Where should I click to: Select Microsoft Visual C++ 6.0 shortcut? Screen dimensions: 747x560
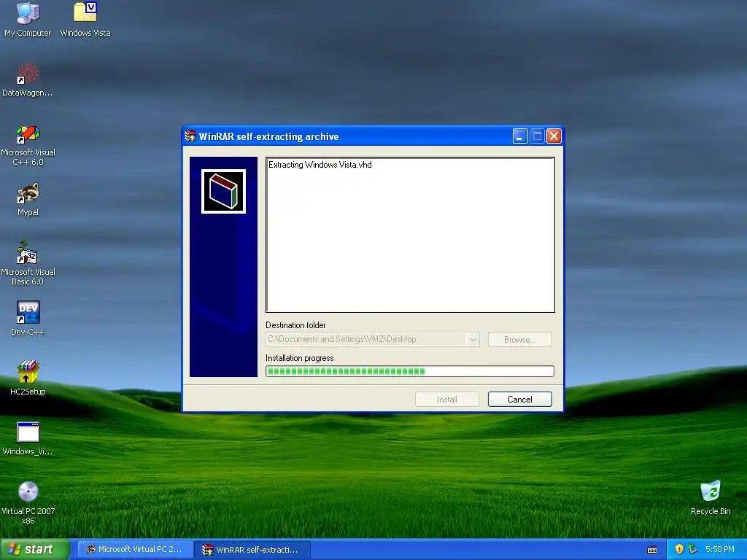pyautogui.click(x=28, y=134)
